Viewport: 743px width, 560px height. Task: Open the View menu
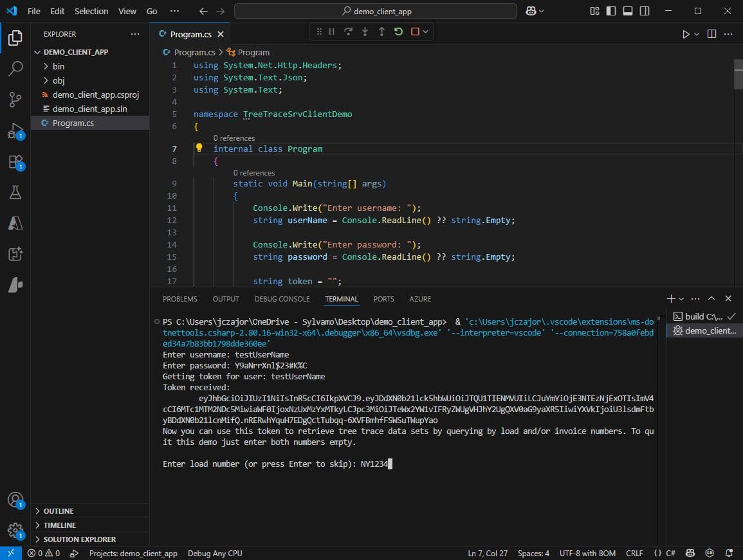tap(127, 11)
